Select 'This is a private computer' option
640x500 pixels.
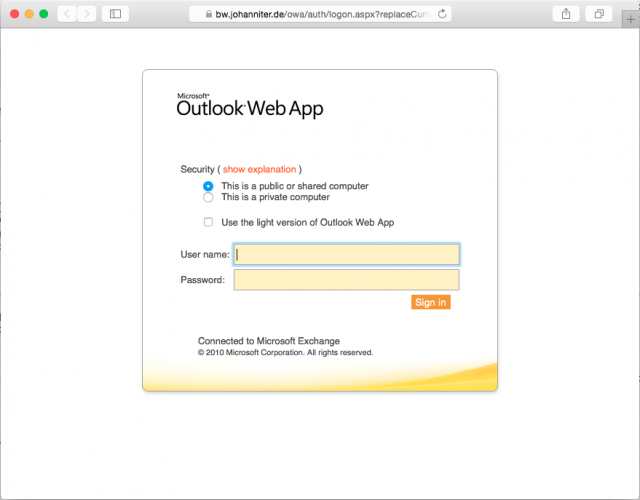pyautogui.click(x=208, y=198)
